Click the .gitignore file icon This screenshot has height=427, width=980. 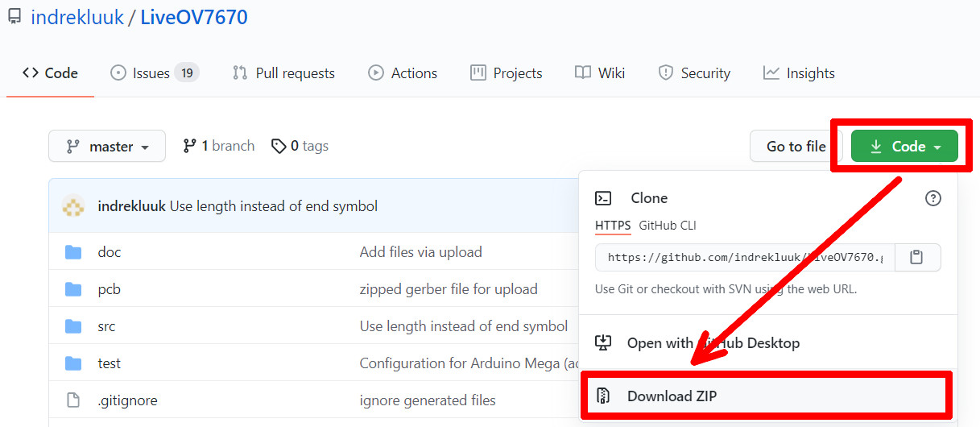tap(73, 400)
